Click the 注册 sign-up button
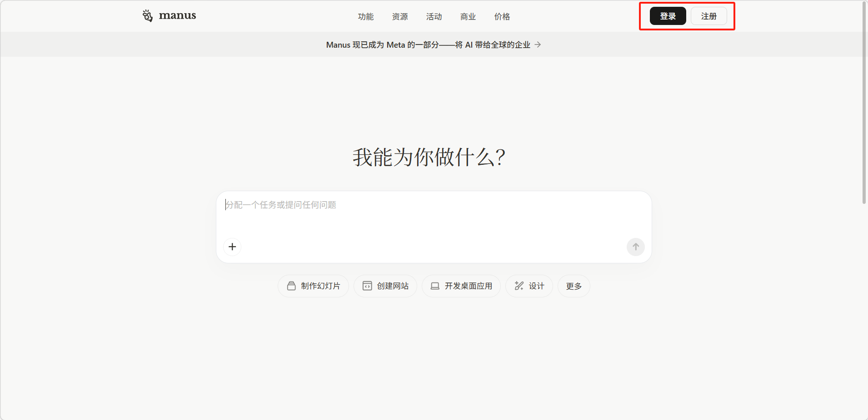 point(708,16)
